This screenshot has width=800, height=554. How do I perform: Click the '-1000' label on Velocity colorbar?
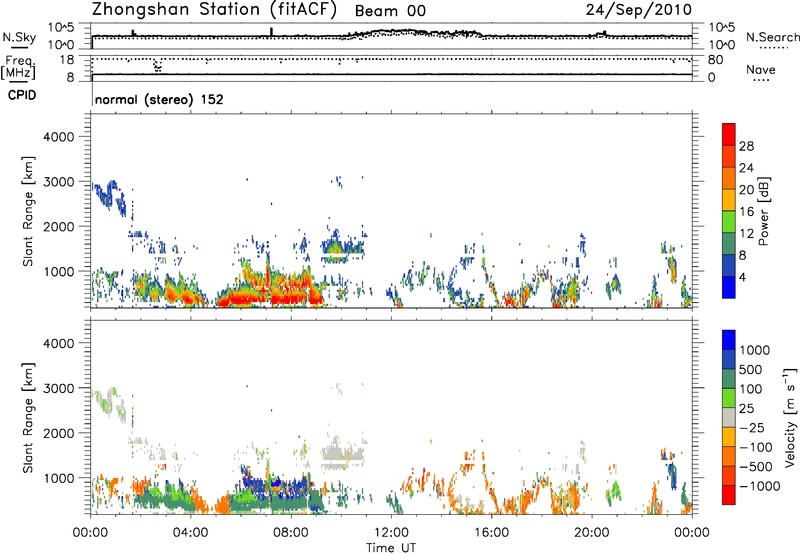760,486
